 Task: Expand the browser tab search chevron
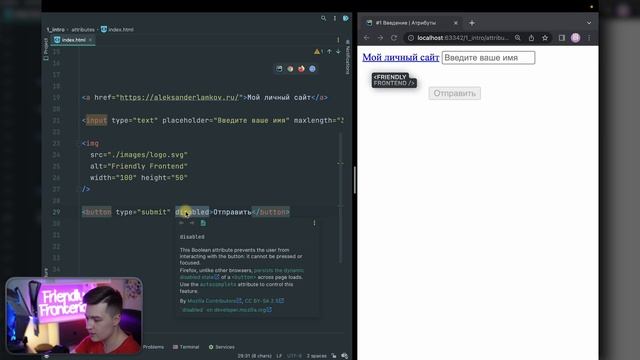(589, 23)
